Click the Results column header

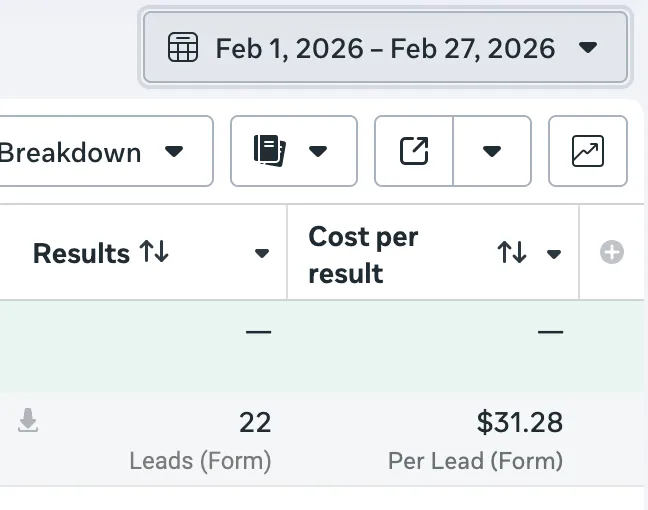click(x=81, y=253)
